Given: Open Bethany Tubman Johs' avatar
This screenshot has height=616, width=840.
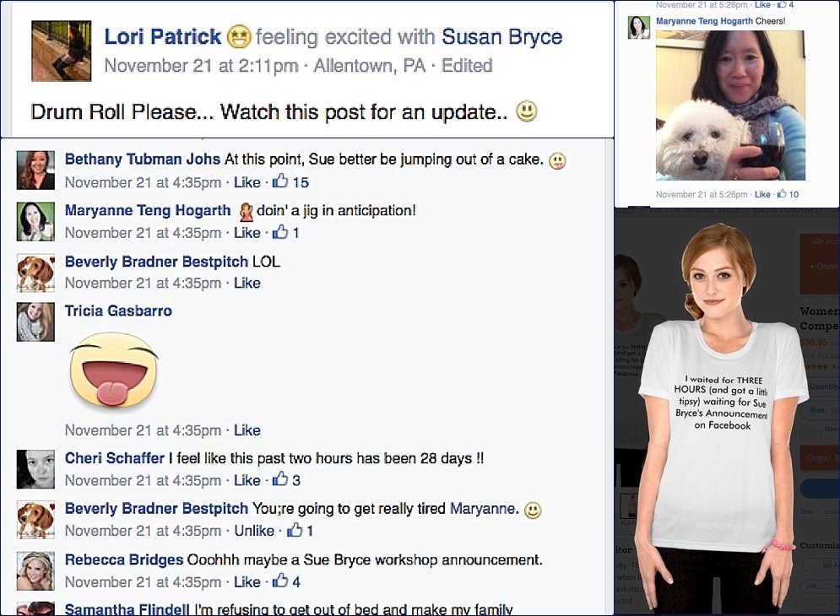Looking at the screenshot, I should coord(35,170).
